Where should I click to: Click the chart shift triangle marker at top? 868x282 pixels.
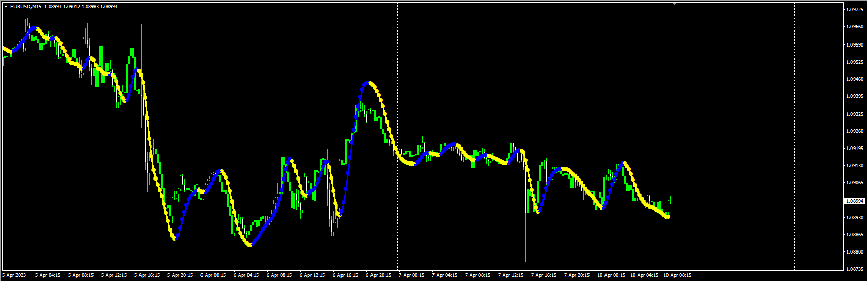(x=674, y=4)
